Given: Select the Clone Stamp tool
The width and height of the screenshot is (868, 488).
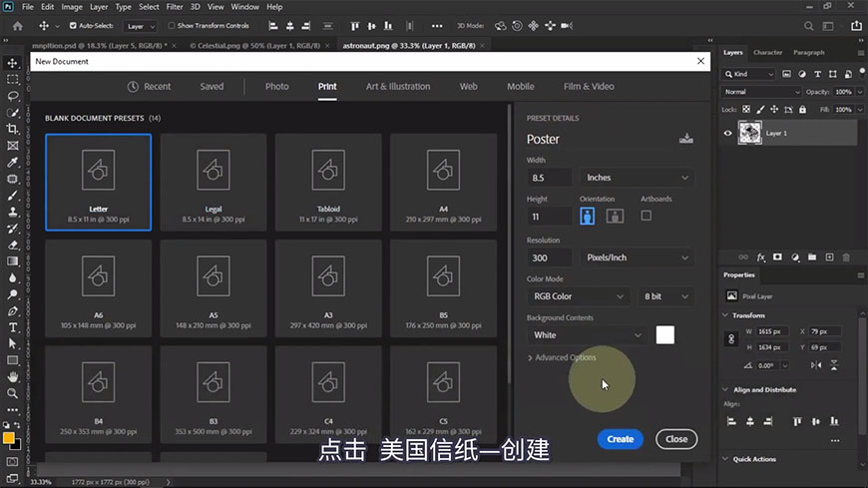Looking at the screenshot, I should click(x=12, y=213).
